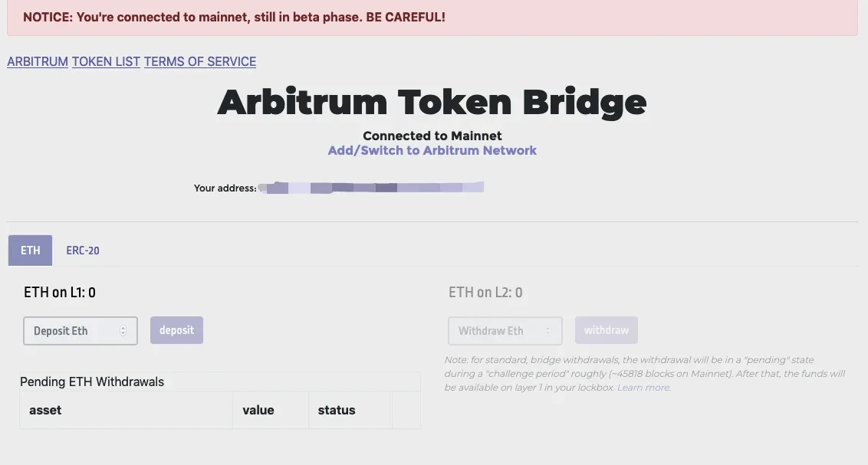The width and height of the screenshot is (868, 465).
Task: Click the Withdraw Eth stepper arrows
Action: (x=547, y=331)
